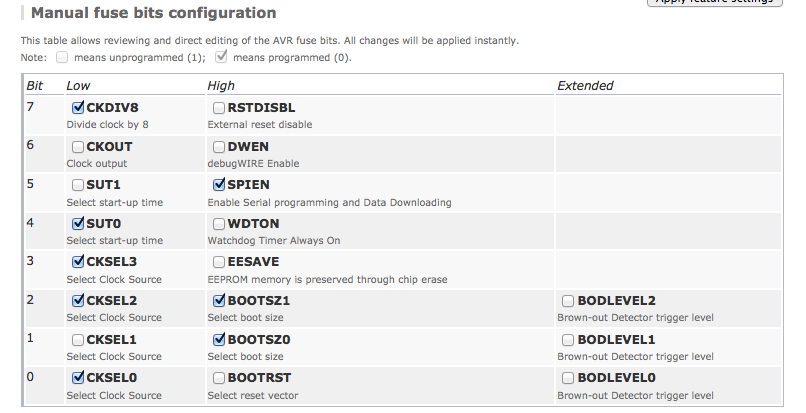Enable the BOOTRST reset vector bit
This screenshot has width=806, height=413.
coord(219,379)
